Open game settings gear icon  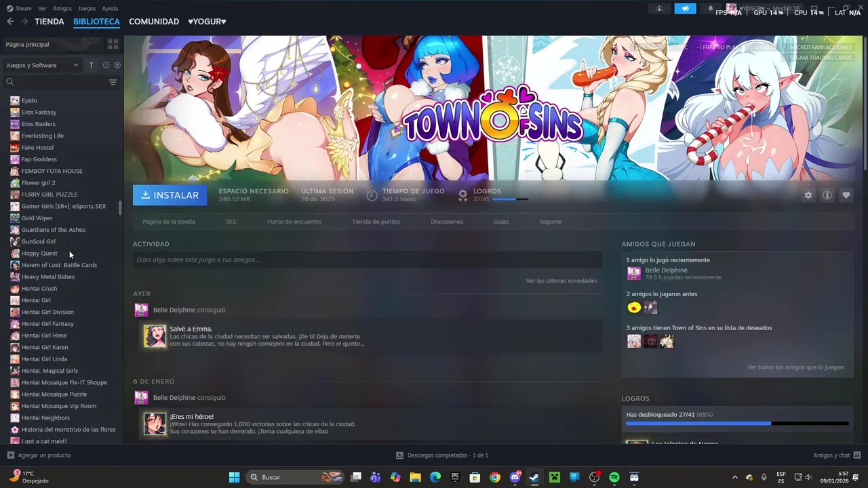(808, 195)
